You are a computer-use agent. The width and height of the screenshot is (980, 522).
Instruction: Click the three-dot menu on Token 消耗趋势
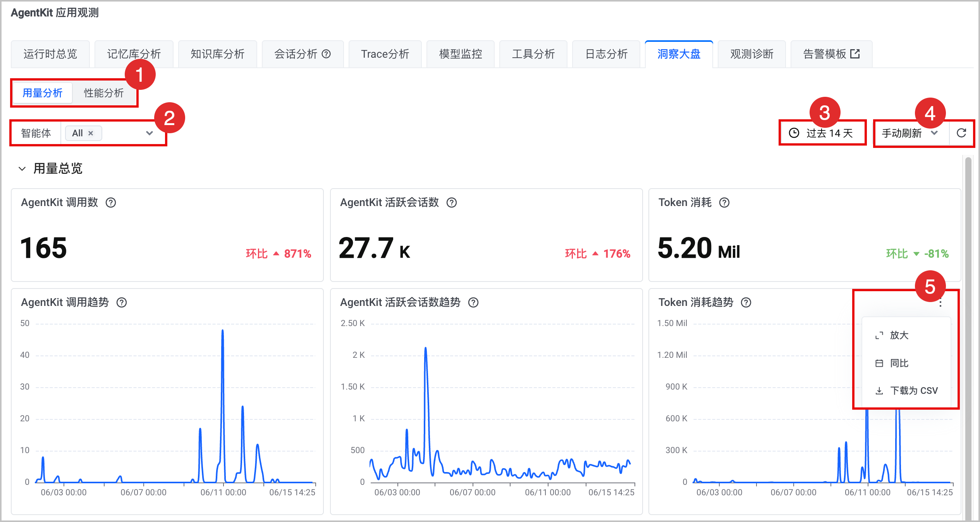click(x=940, y=303)
